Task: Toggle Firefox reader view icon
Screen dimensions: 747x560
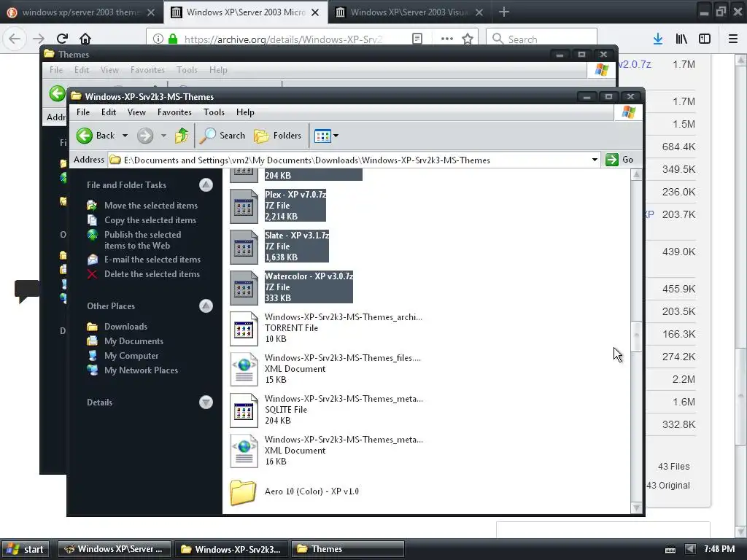Action: pyautogui.click(x=417, y=39)
